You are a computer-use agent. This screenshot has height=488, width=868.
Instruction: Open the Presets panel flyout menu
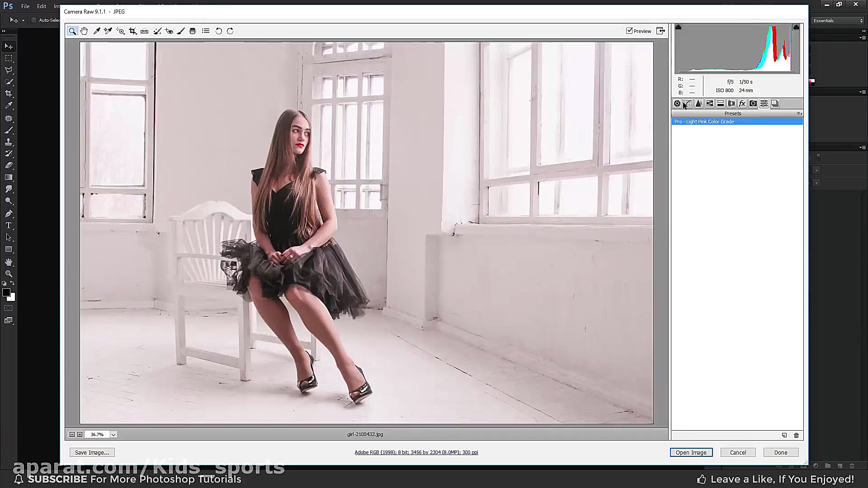pyautogui.click(x=799, y=113)
